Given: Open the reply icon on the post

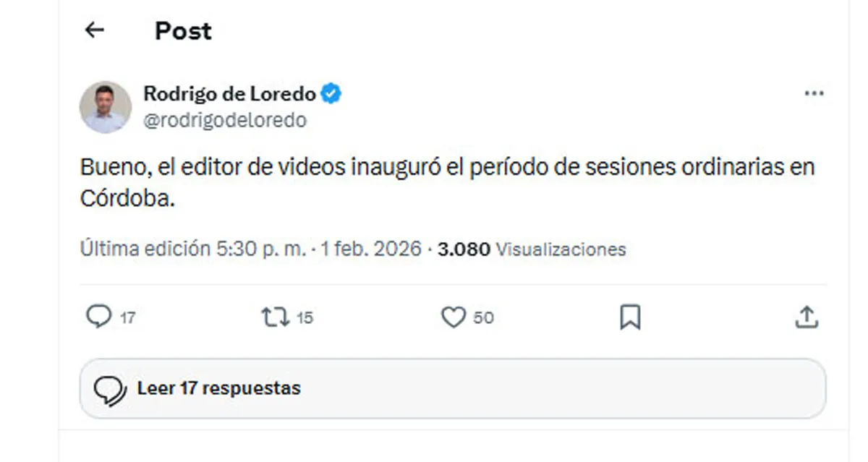Looking at the screenshot, I should click(x=100, y=316).
